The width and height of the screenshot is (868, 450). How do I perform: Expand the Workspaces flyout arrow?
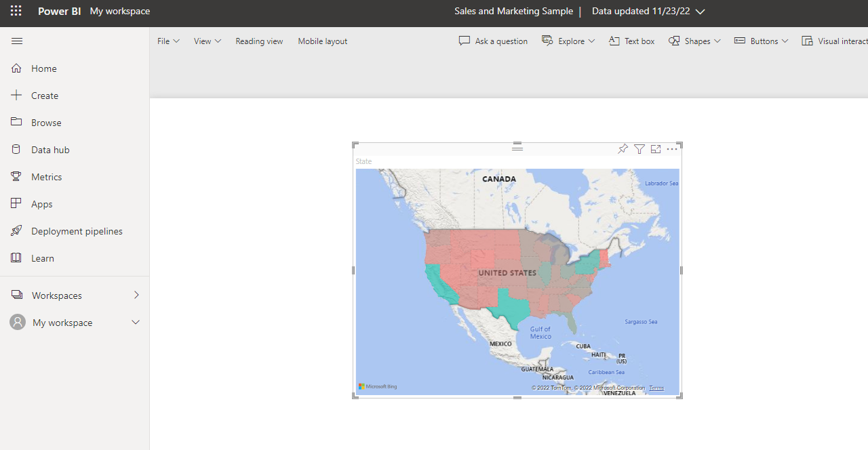click(136, 295)
